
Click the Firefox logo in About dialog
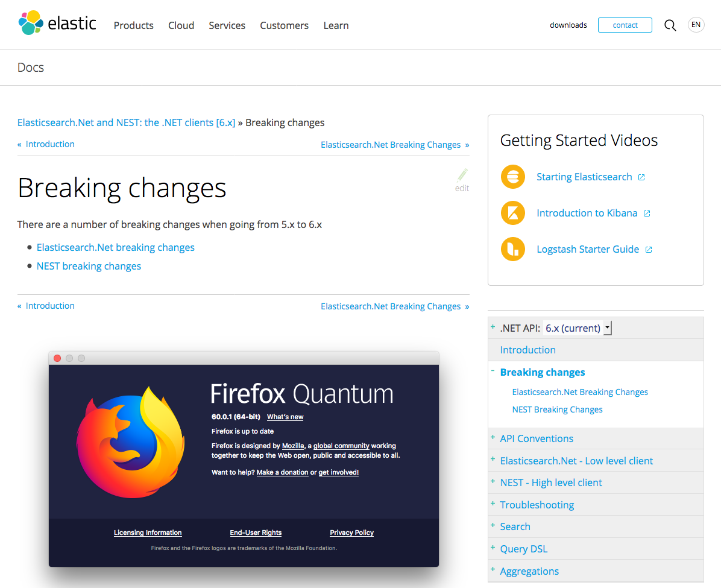click(x=131, y=443)
